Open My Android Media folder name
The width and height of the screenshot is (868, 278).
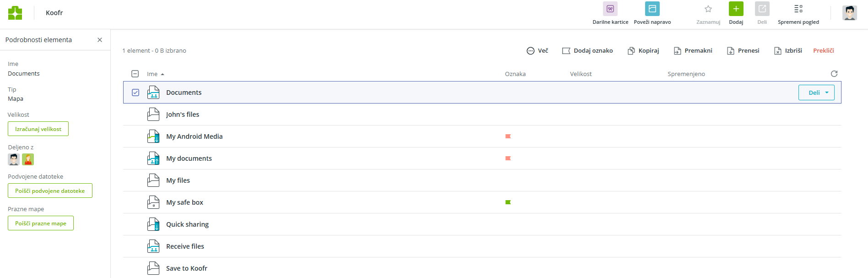(194, 136)
